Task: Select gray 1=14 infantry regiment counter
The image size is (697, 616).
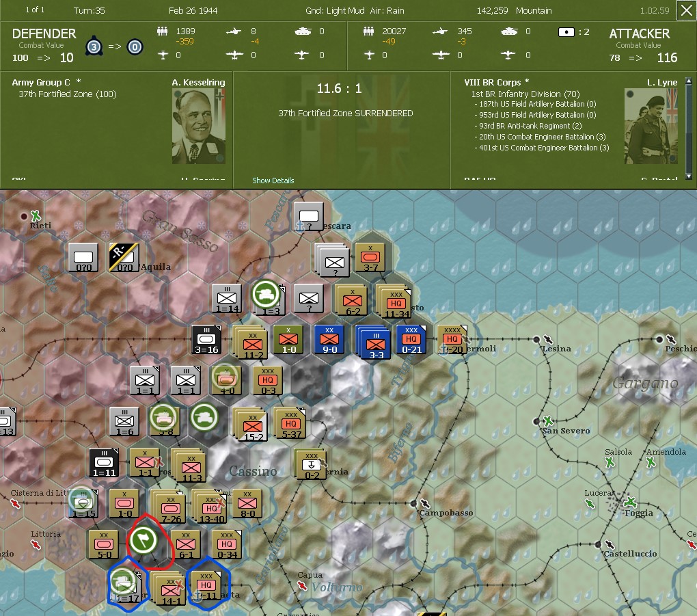Action: pyautogui.click(x=227, y=299)
